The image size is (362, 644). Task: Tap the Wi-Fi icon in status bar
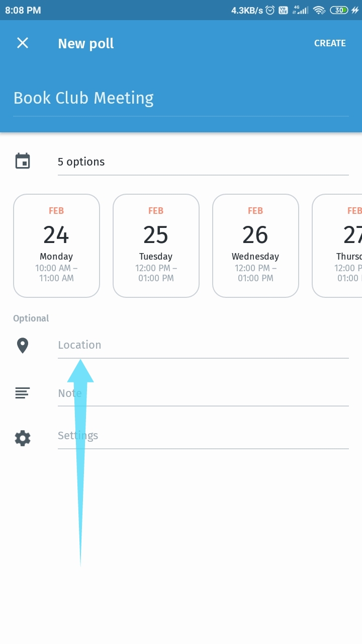318,10
